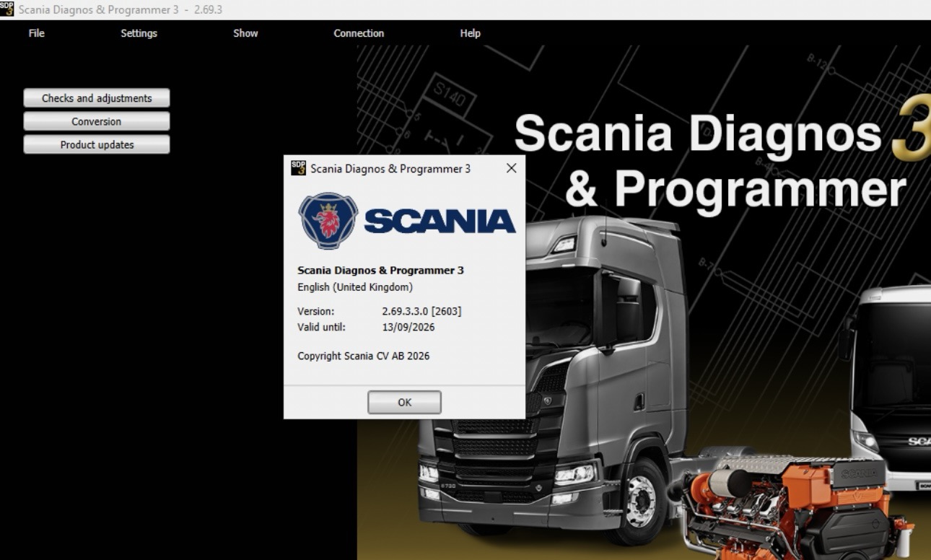Click the "Version:" label in the dialog
The width and height of the screenshot is (931, 560).
(315, 311)
